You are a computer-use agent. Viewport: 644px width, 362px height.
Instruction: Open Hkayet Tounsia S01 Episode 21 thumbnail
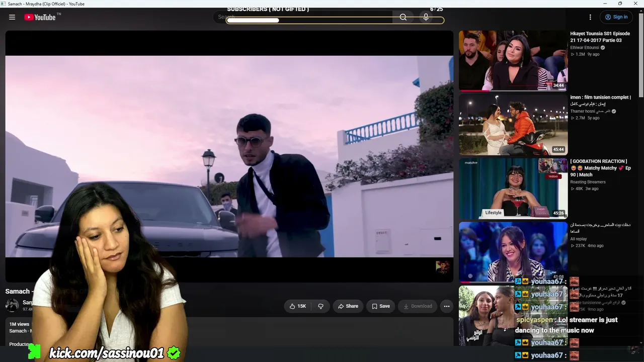[513, 61]
